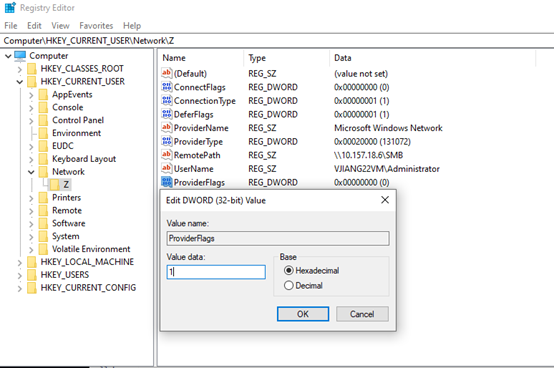The height and width of the screenshot is (368, 554).
Task: Click the Environment folder icon
Action: click(x=43, y=133)
